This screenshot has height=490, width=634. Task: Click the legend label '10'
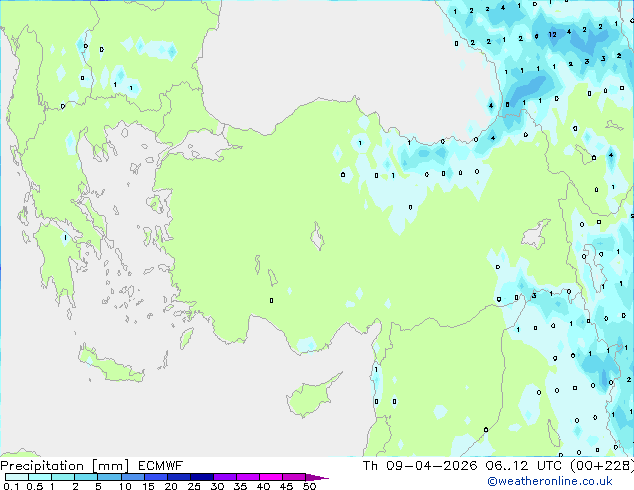point(125,486)
